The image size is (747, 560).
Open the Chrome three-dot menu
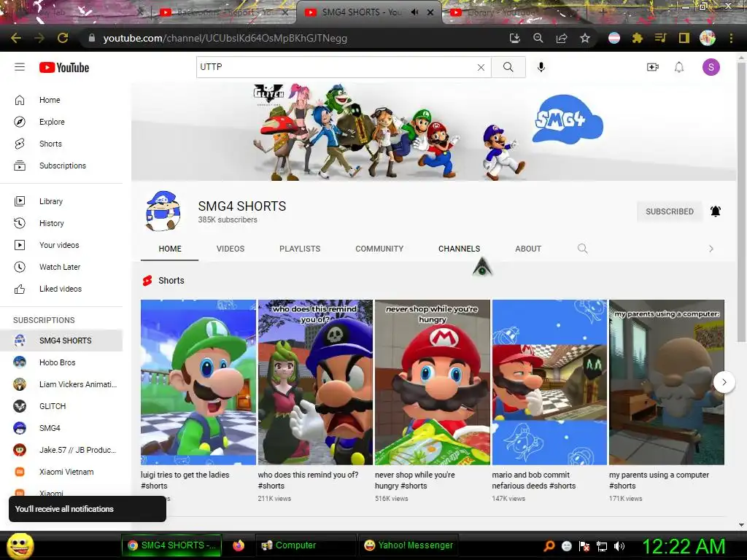click(731, 38)
